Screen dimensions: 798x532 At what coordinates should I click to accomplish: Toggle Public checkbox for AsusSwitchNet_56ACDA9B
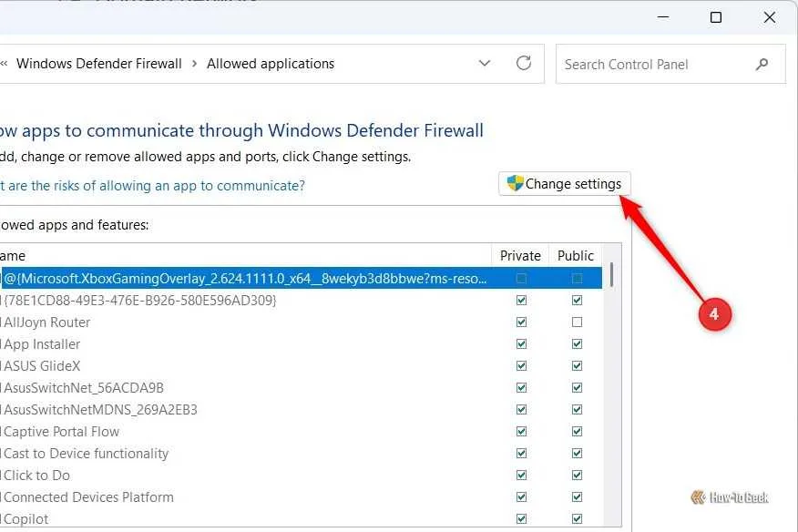pos(577,388)
